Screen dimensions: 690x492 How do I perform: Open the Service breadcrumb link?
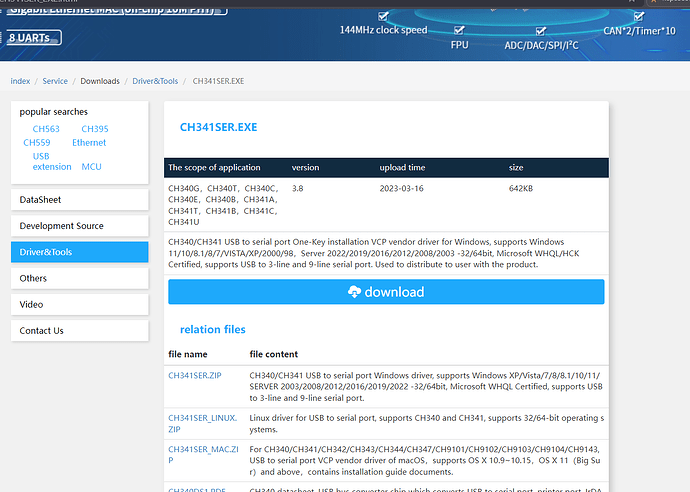click(55, 81)
